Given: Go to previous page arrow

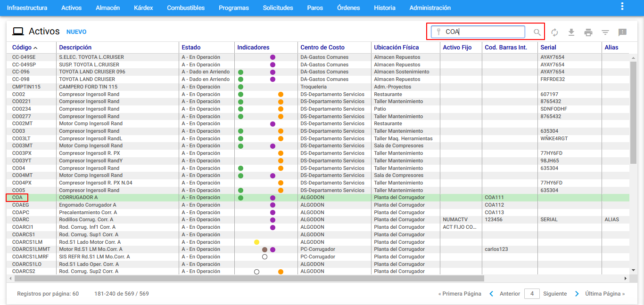Looking at the screenshot, I should pos(491,294).
